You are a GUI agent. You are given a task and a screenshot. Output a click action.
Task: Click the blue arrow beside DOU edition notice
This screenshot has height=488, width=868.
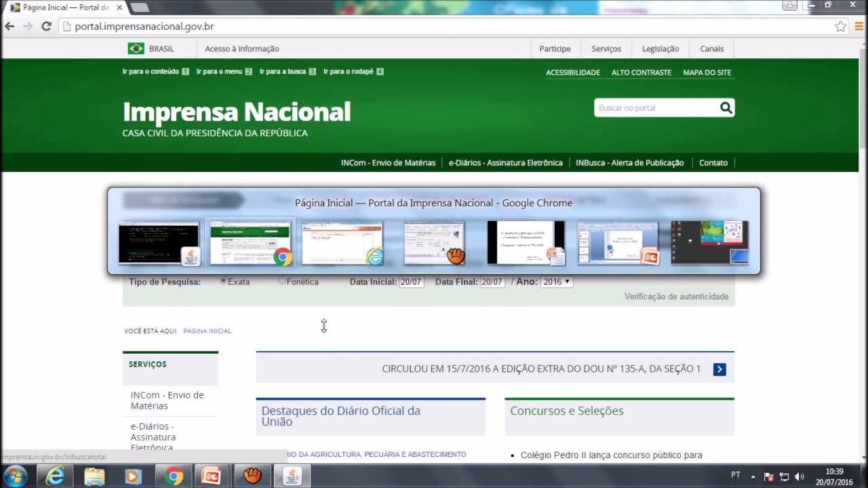719,369
